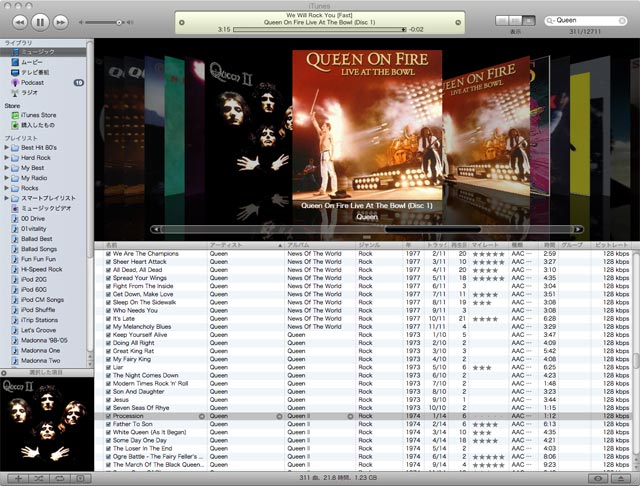The image size is (640, 486).
Task: Toggle the artwork viewer button
Action: (80, 478)
